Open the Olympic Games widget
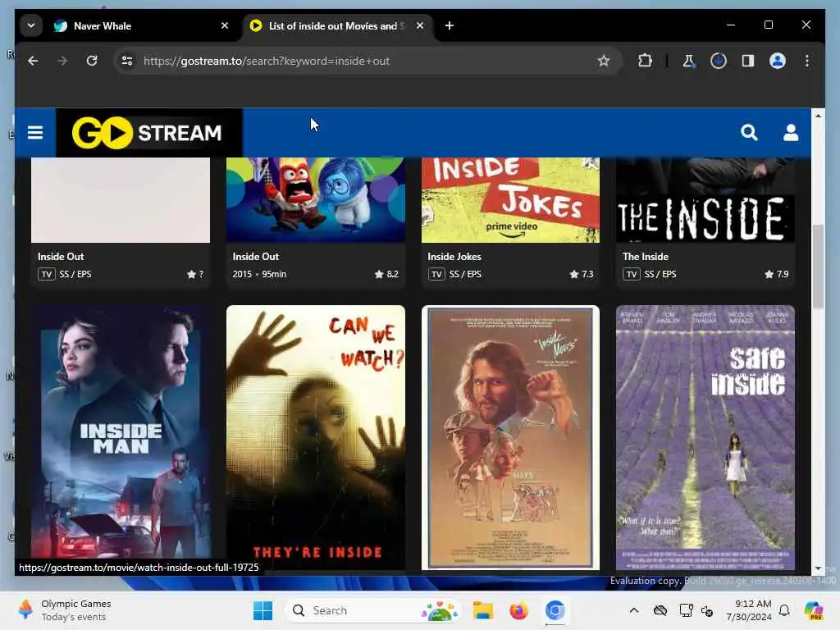 pos(64,610)
